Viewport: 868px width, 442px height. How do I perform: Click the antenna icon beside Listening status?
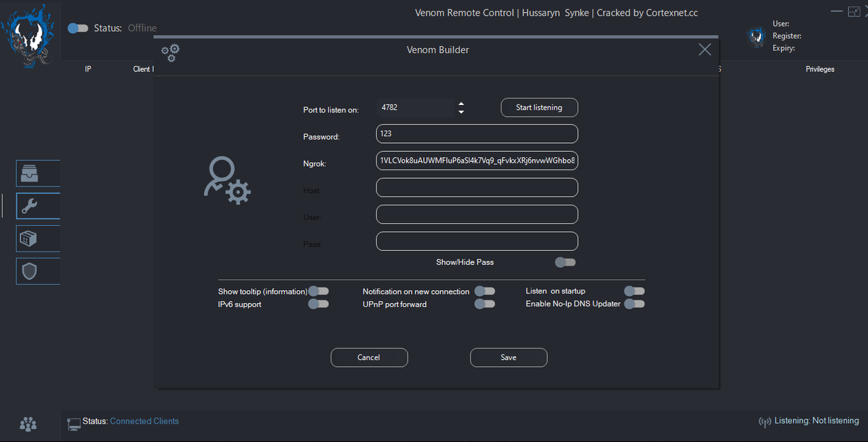point(765,422)
